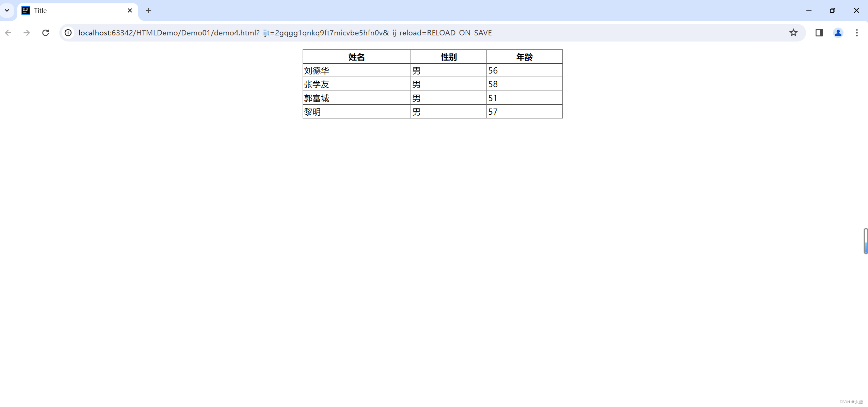
Task: Click the browser back navigation icon
Action: pyautogui.click(x=8, y=33)
